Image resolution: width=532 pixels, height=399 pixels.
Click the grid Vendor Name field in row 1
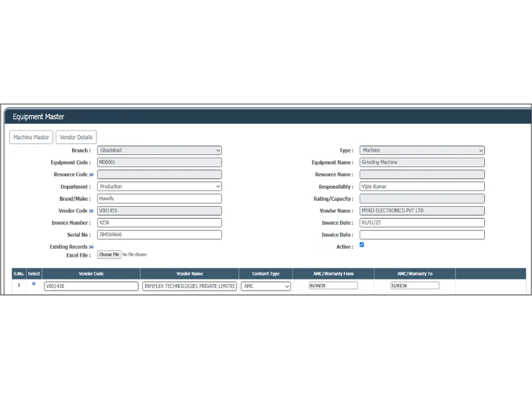pos(190,286)
